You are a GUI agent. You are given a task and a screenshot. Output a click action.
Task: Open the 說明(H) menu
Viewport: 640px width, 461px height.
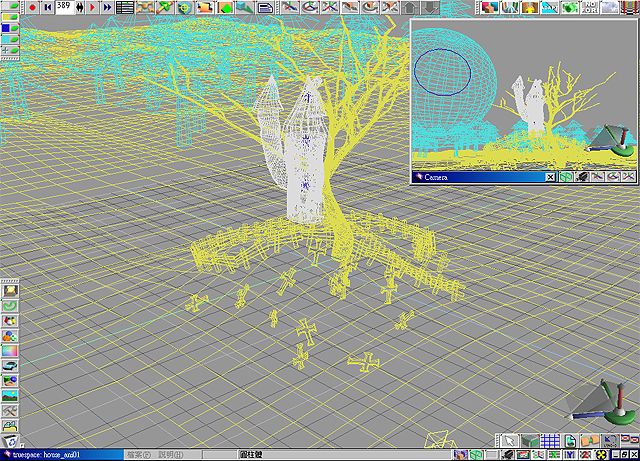click(x=172, y=454)
